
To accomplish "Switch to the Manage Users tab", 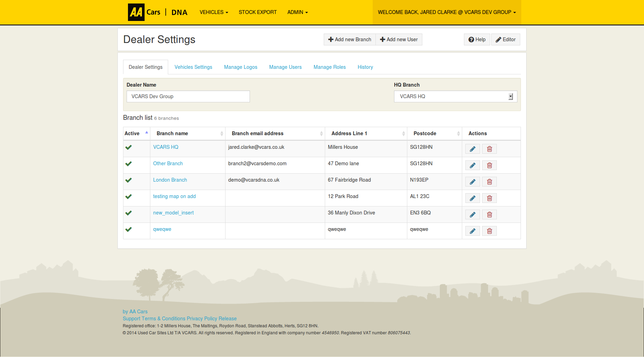I will click(285, 67).
